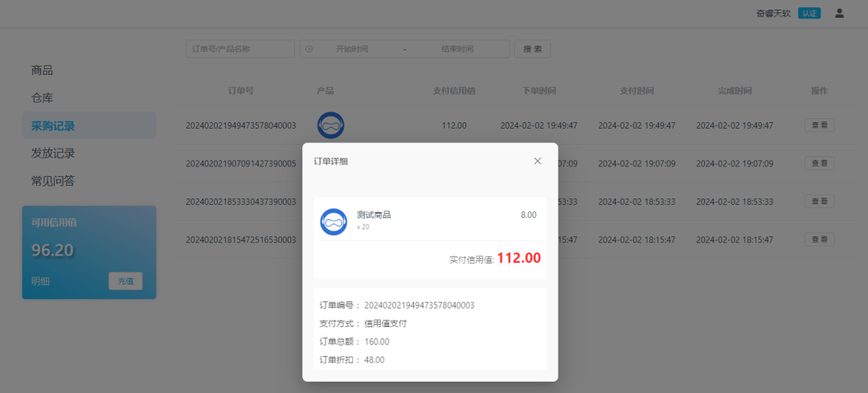The height and width of the screenshot is (393, 868).
Task: Focus the 订单号/产品名称 search field
Action: (240, 49)
